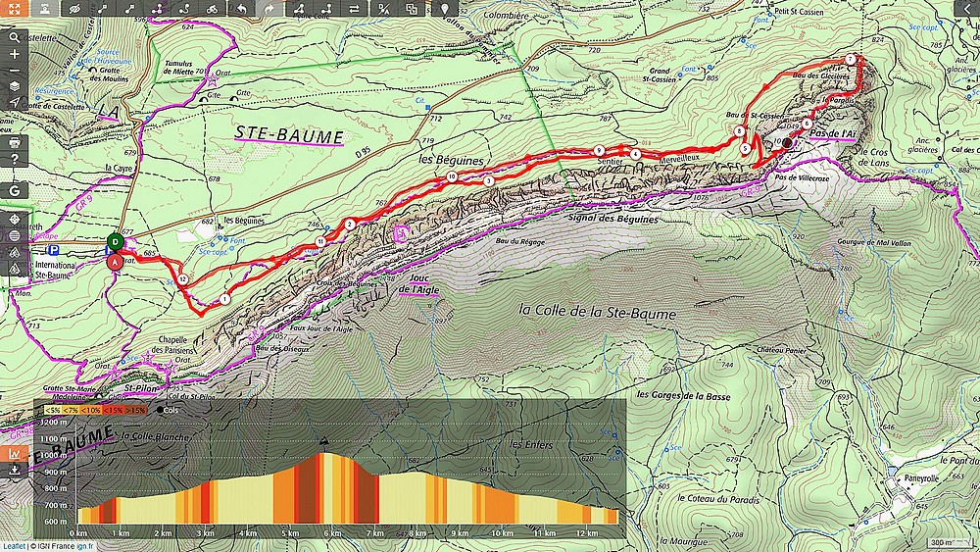This screenshot has height=552, width=980.
Task: Toggle the Cols legend entry
Action: point(169,410)
